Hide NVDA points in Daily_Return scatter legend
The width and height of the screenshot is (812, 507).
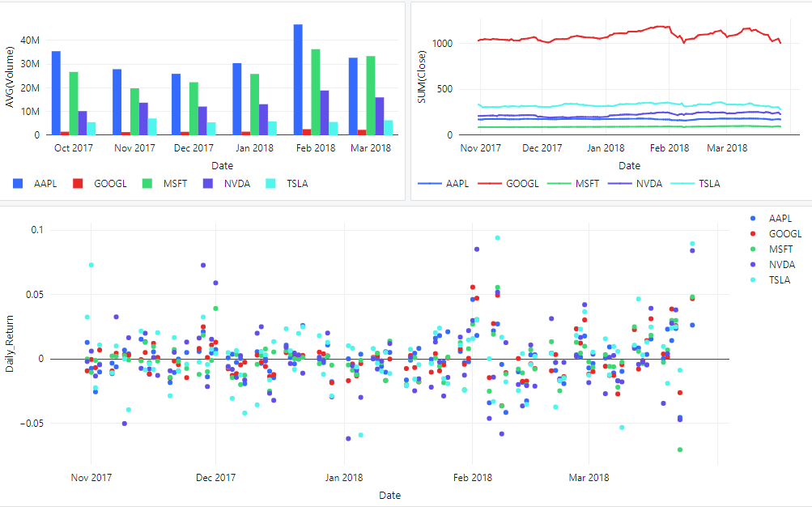772,265
